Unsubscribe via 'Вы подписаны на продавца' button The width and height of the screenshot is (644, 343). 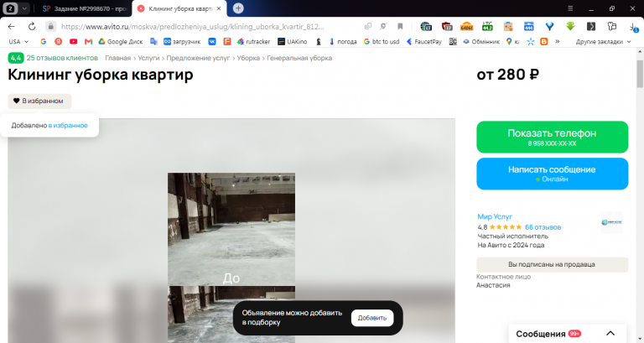(552, 264)
